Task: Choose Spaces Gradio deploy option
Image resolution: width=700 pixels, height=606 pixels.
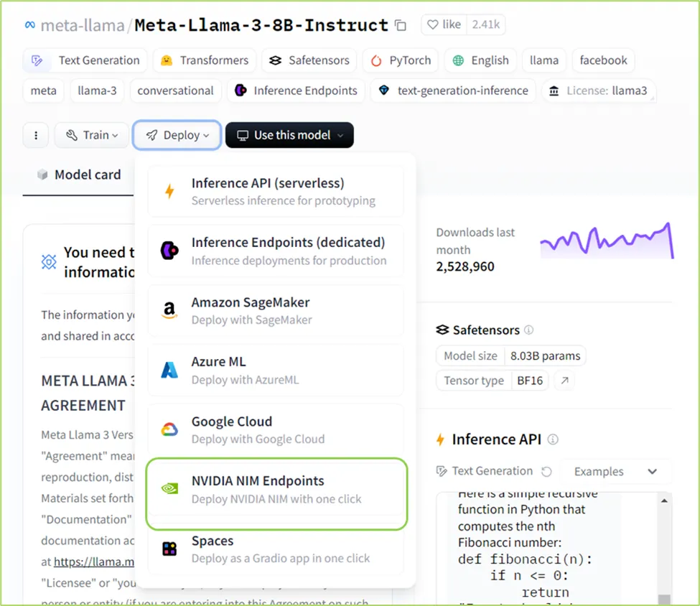Action: [x=276, y=549]
